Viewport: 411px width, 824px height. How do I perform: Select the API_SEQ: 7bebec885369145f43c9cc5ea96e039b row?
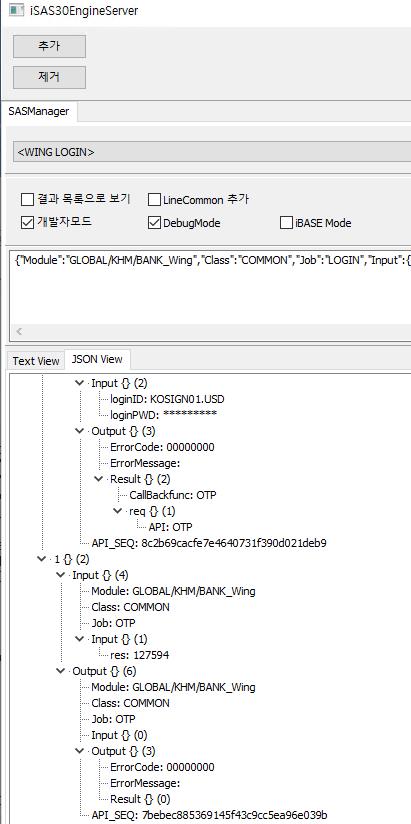(209, 815)
